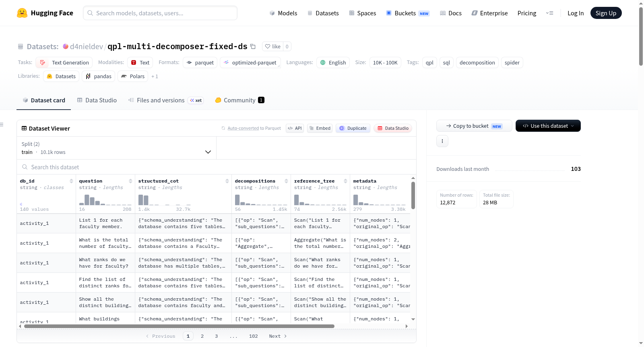The height and width of the screenshot is (347, 644).
Task: Open Buckets in the navigation bar
Action: (x=408, y=13)
